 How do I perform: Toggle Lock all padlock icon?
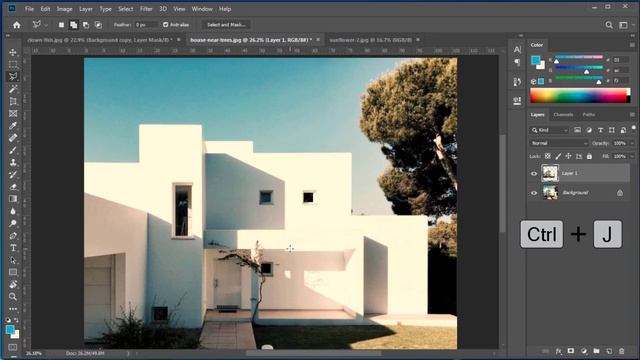point(589,156)
